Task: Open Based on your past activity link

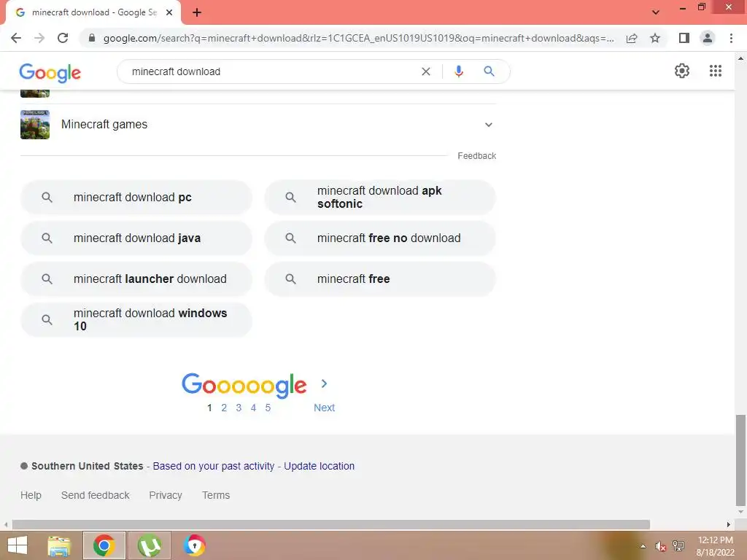Action: click(214, 466)
